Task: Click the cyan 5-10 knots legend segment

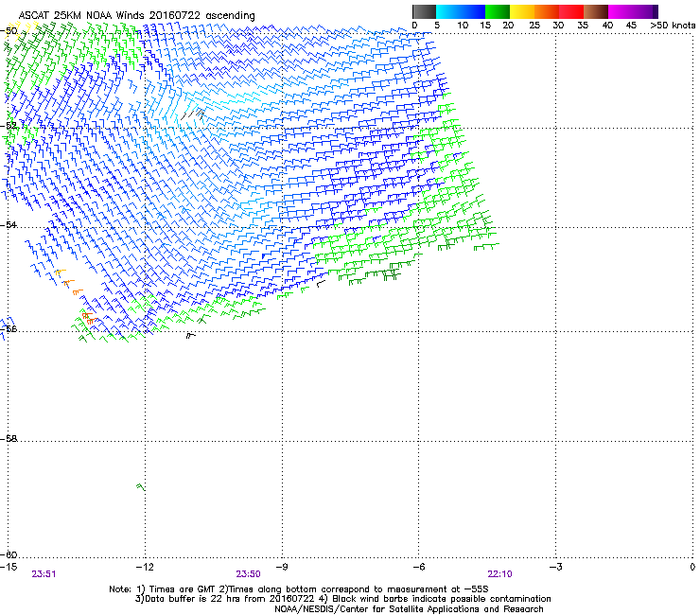Action: click(x=448, y=11)
